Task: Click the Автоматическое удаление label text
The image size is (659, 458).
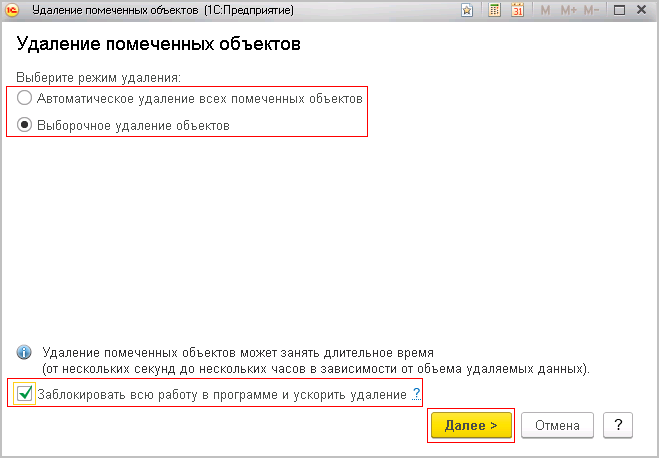Action: tap(200, 98)
